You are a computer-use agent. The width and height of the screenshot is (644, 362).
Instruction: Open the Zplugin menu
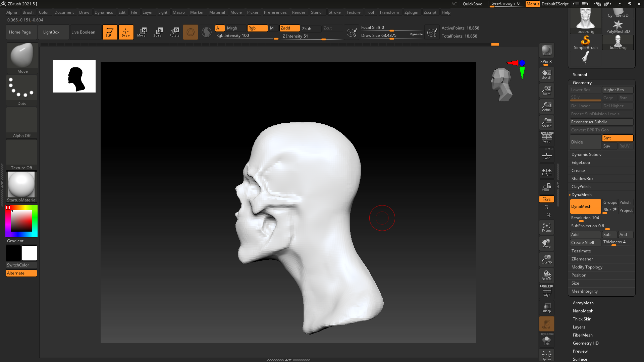(411, 12)
